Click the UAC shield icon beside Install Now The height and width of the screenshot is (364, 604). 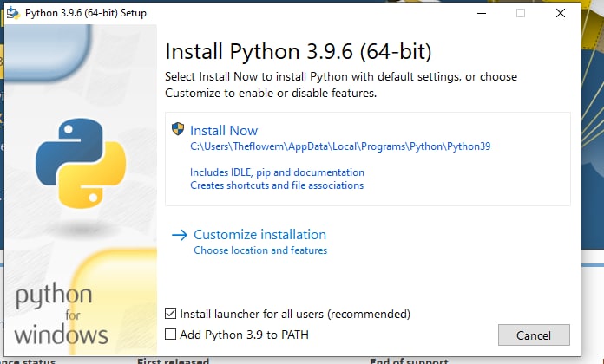(178, 129)
